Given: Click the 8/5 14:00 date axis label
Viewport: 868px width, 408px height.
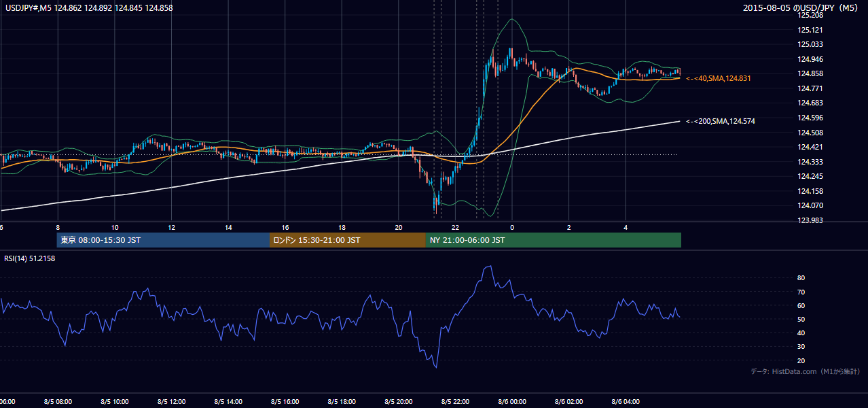Looking at the screenshot, I should [x=228, y=402].
